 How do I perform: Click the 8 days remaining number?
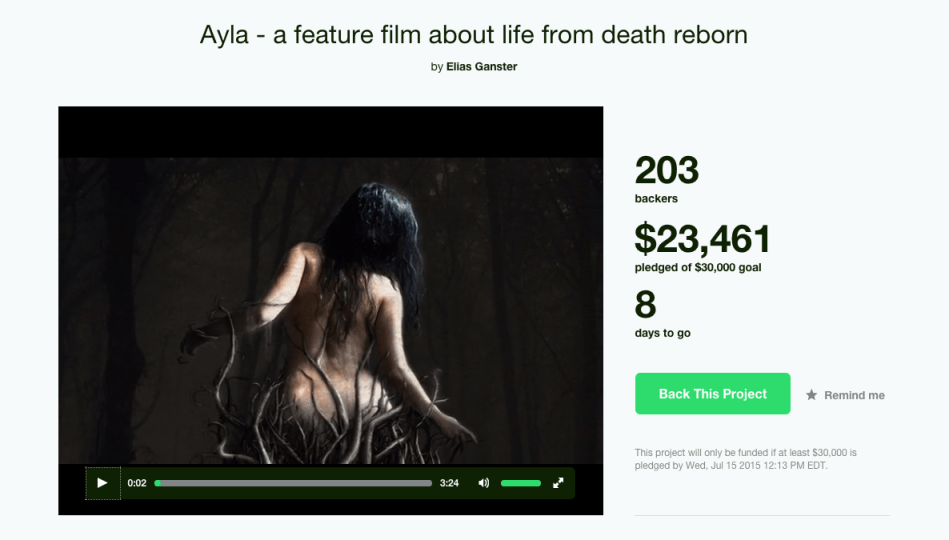click(645, 305)
